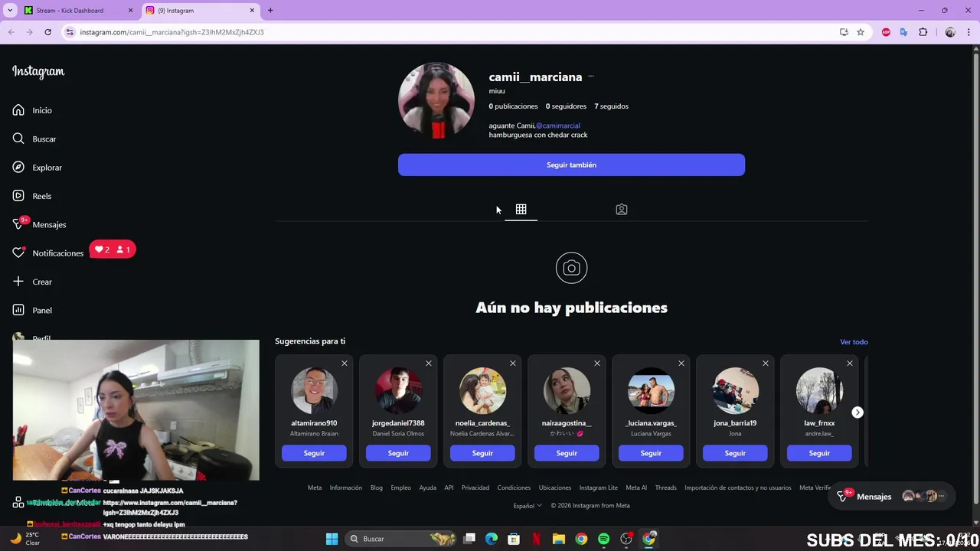The height and width of the screenshot is (551, 980).
Task: Open a new browser tab
Action: point(270,11)
